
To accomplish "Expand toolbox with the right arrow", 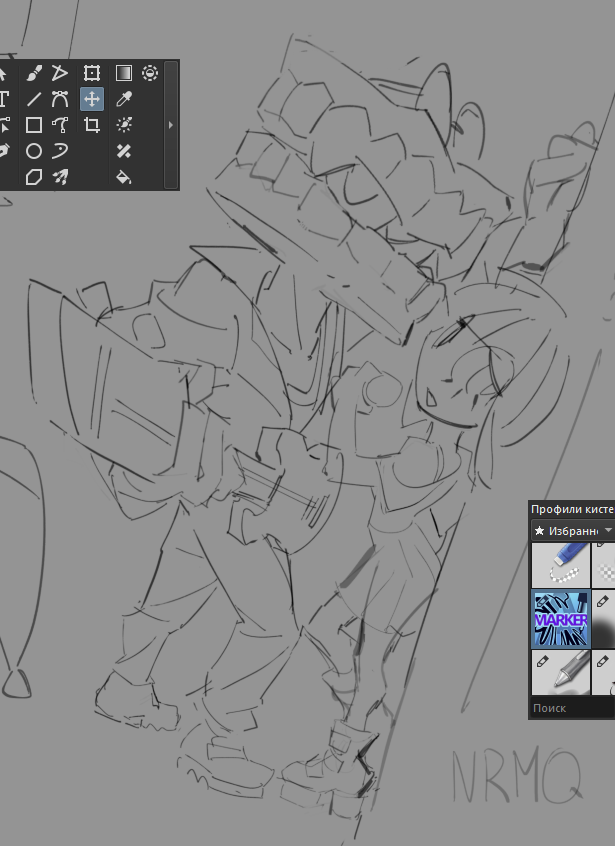I will pos(171,125).
